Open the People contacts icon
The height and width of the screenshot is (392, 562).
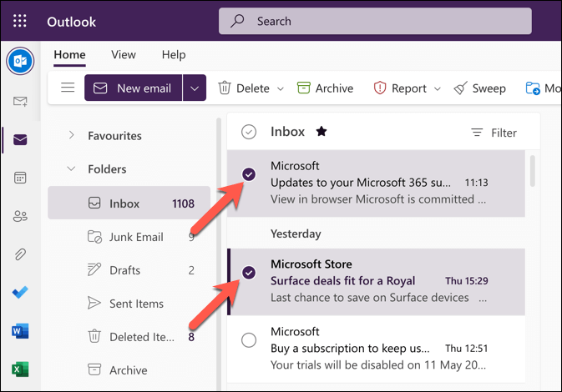click(19, 216)
